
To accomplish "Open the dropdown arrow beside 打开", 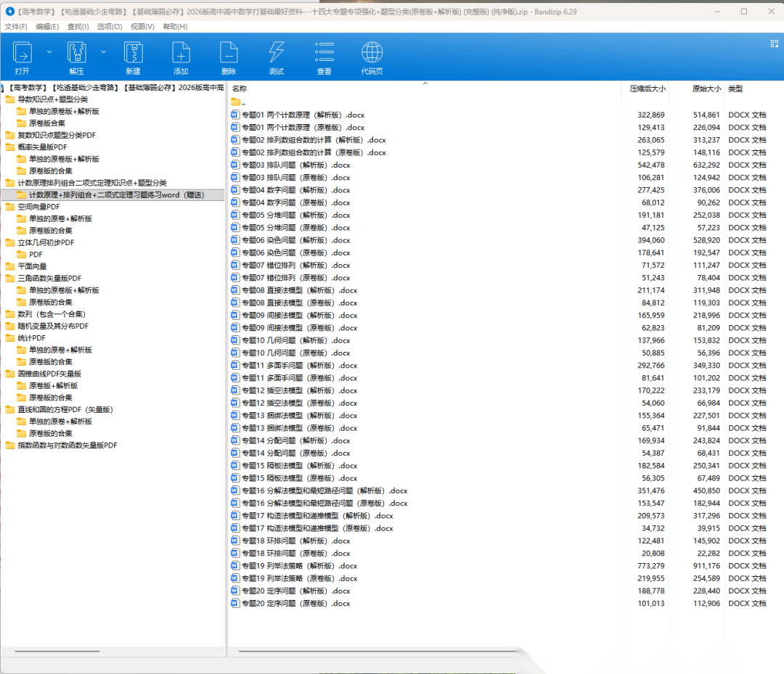I will pyautogui.click(x=49, y=52).
